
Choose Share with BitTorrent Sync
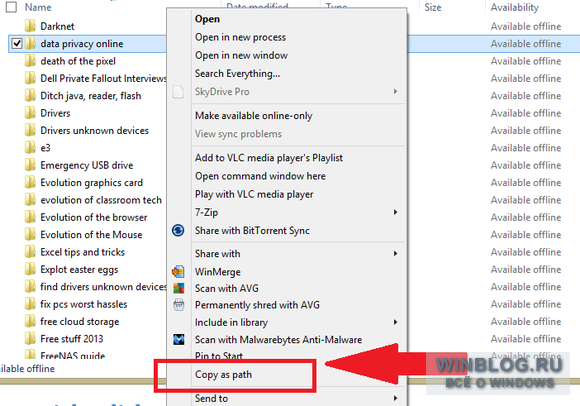252,231
